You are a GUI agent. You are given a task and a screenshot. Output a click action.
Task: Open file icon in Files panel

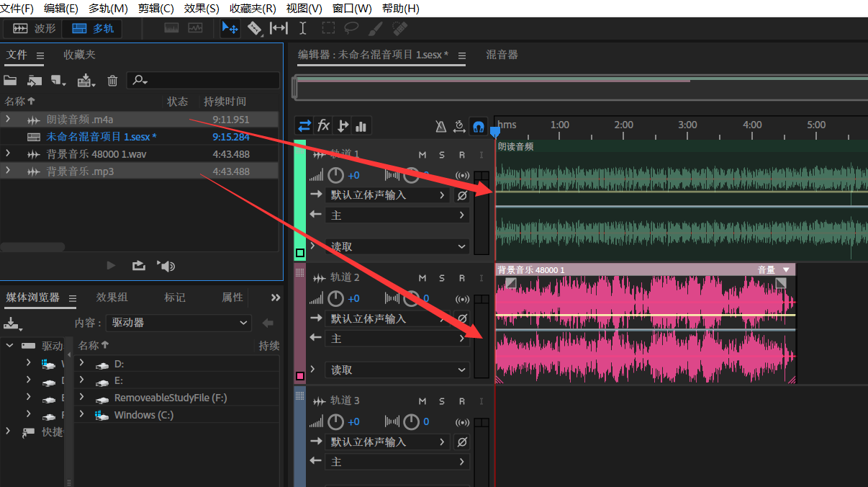click(10, 81)
